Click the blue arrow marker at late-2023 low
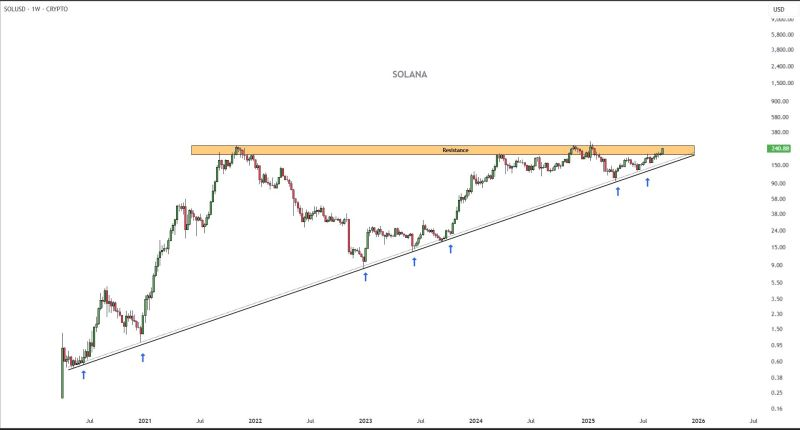 pos(451,248)
